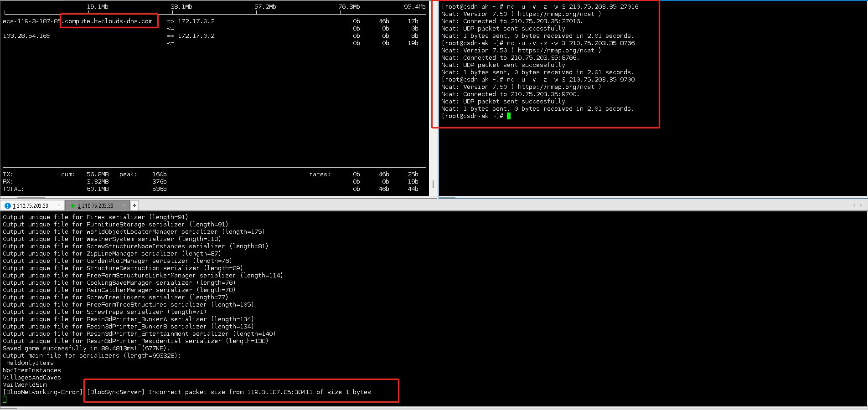Image resolution: width=868 pixels, height=410 pixels.
Task: Click the 19.1Mb scale label
Action: coord(98,6)
